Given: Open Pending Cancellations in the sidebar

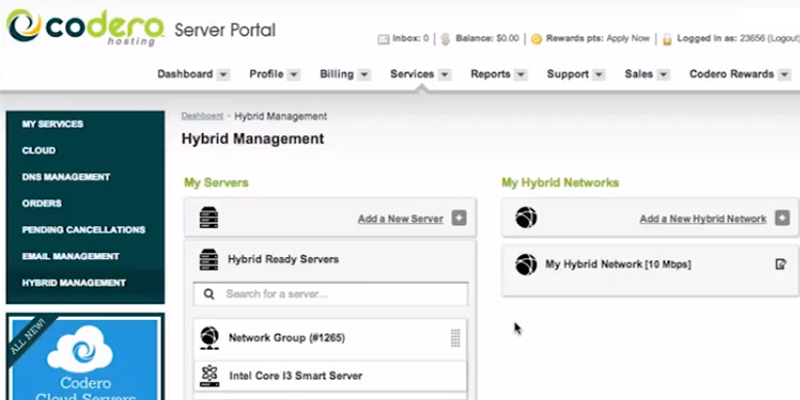Looking at the screenshot, I should (x=84, y=230).
